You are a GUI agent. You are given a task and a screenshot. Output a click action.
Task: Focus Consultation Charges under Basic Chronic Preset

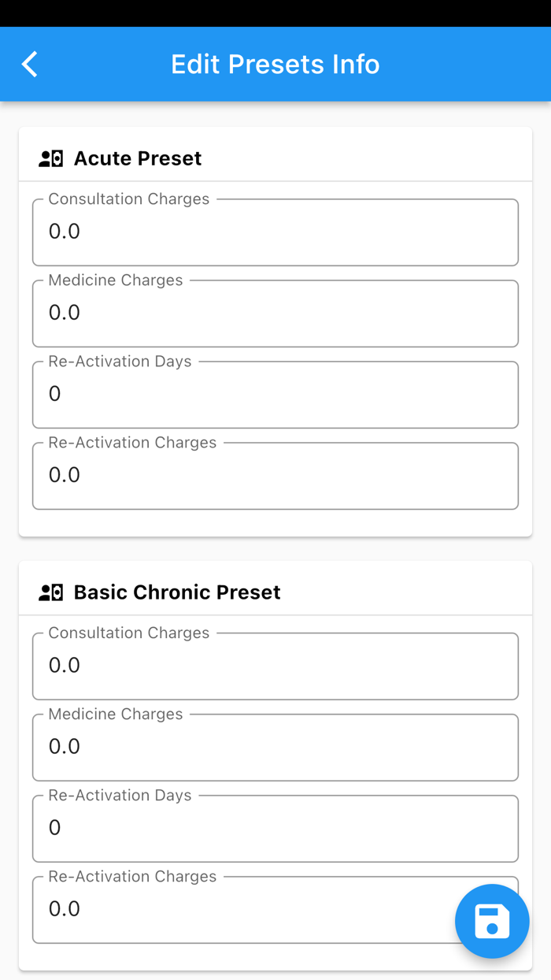click(275, 666)
